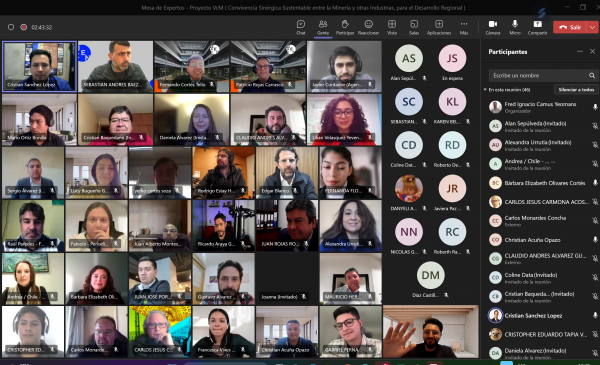Screen dimensions: 600x365
Task: Collapse the En esta reunión section
Action: click(x=485, y=90)
